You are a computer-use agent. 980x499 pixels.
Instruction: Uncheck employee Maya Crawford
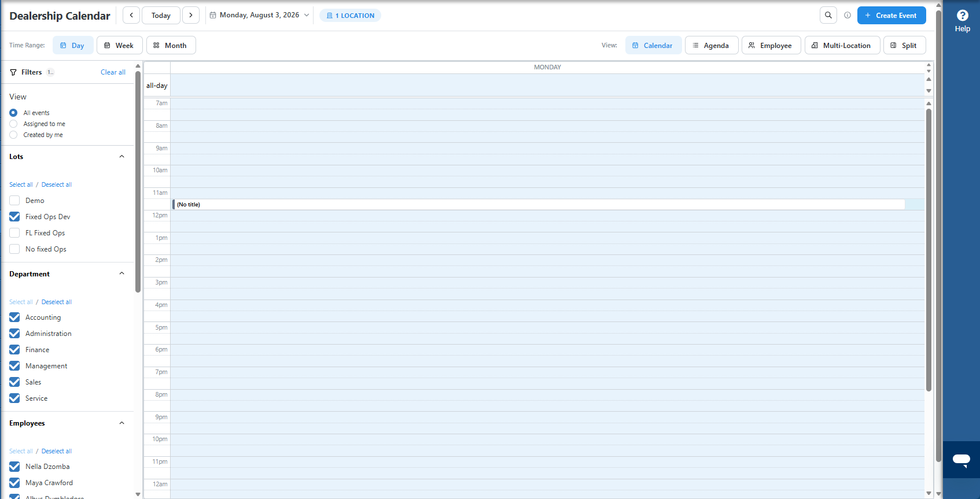point(14,483)
